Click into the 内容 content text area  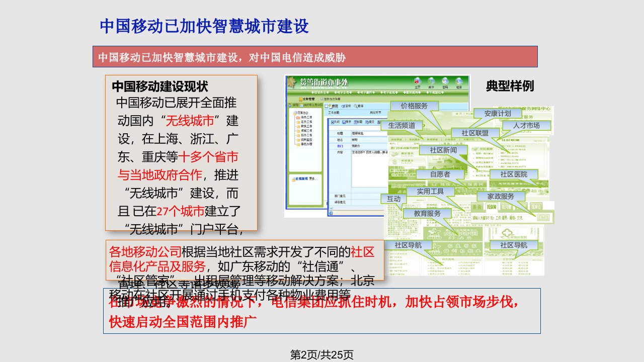point(369,168)
